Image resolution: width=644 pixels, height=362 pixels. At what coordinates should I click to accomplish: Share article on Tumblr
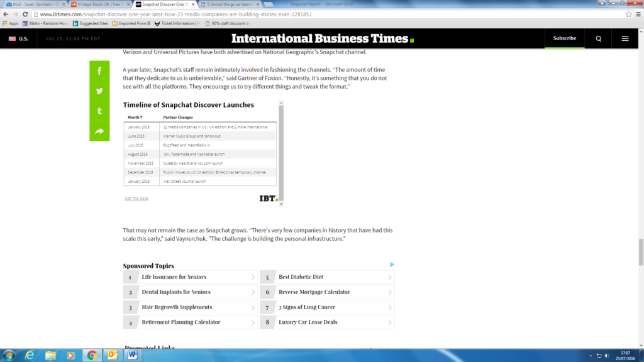[x=99, y=111]
